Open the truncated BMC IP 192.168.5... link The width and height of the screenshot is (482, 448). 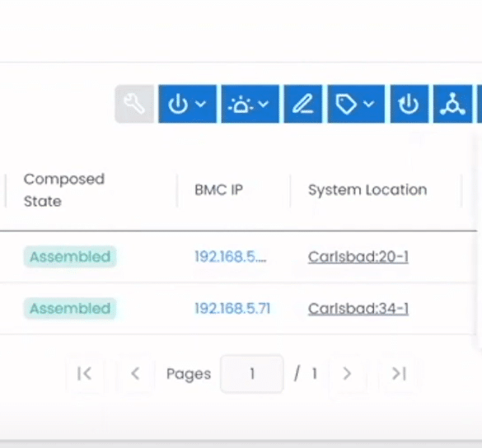[x=231, y=256]
